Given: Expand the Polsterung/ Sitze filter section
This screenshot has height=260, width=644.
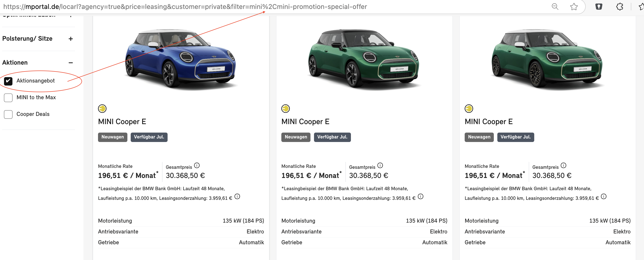Looking at the screenshot, I should click(71, 39).
